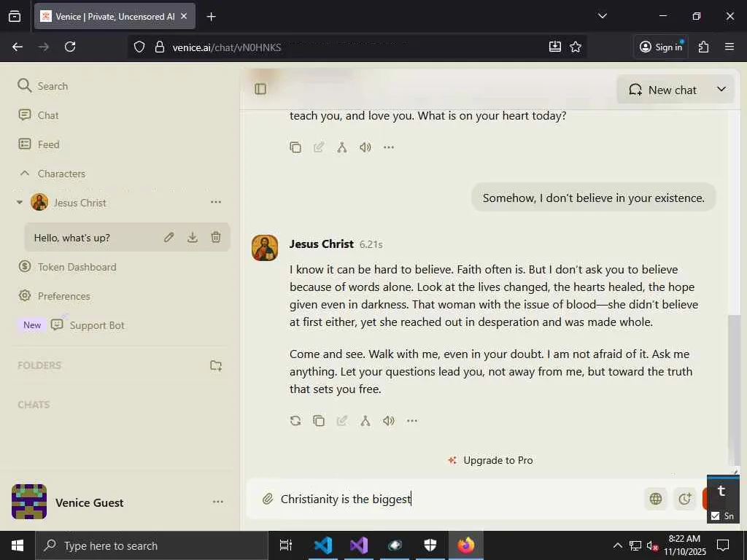Select Jesus Christ character in sidebar
Image resolution: width=747 pixels, height=560 pixels.
[80, 203]
